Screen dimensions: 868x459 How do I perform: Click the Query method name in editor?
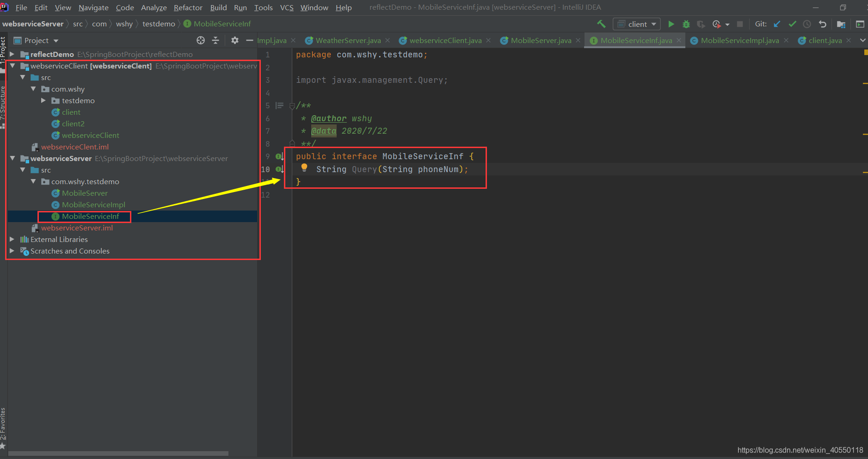(x=364, y=169)
